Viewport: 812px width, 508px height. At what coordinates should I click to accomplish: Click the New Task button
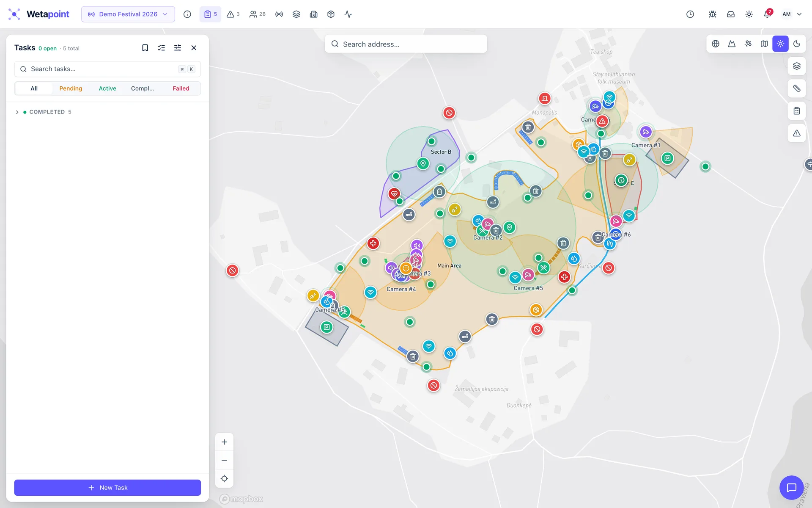(107, 488)
